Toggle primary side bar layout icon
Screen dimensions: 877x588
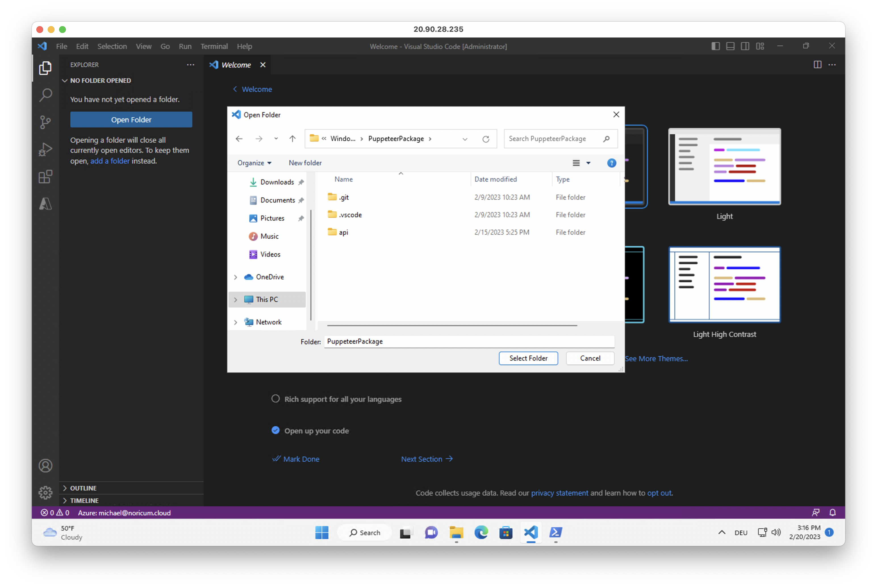[x=715, y=46]
